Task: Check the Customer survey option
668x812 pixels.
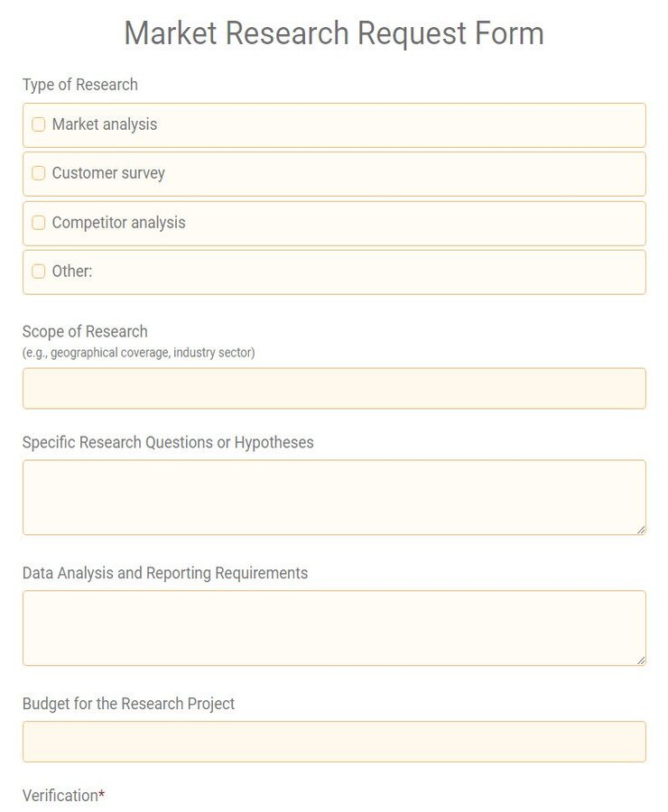Action: tap(38, 173)
